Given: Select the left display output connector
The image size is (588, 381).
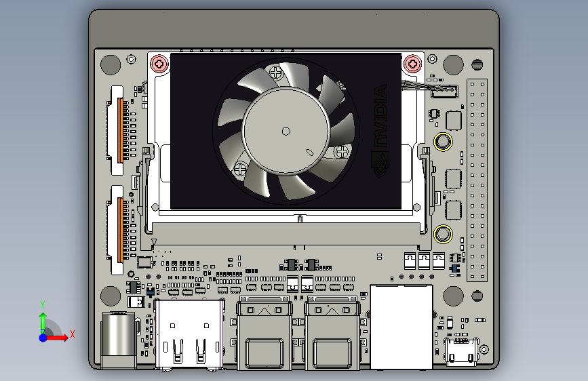Looking at the screenshot, I should [x=264, y=333].
